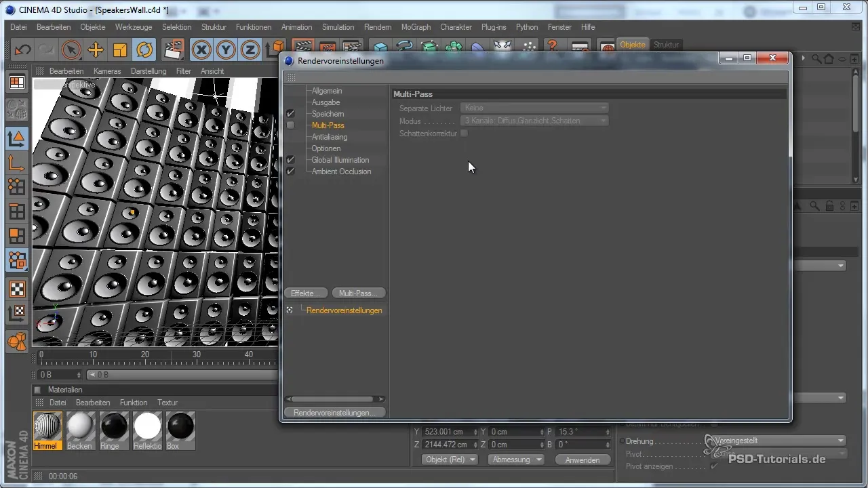Uncheck Ambient Occlusion in render settings
Image resolution: width=868 pixels, height=488 pixels.
point(290,171)
